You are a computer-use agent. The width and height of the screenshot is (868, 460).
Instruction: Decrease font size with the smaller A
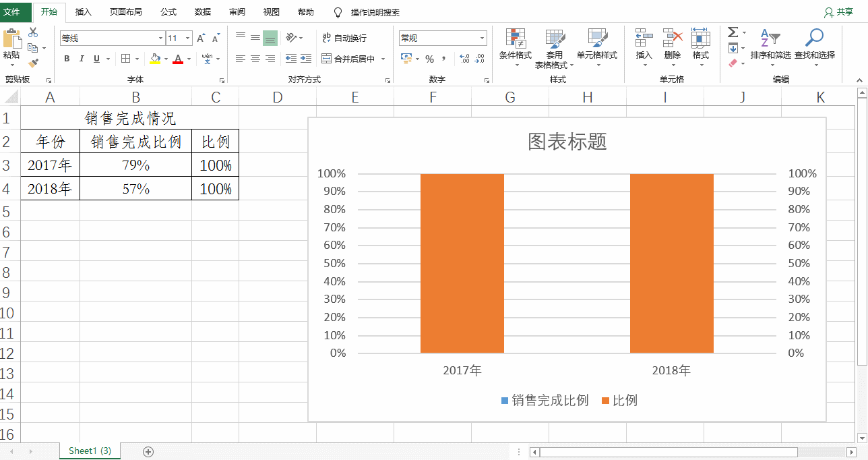pos(216,38)
